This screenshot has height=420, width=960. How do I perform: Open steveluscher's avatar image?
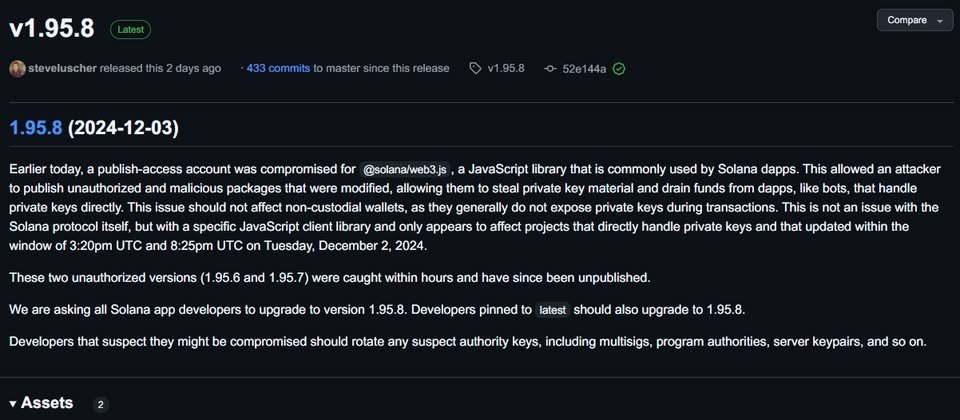pos(17,69)
